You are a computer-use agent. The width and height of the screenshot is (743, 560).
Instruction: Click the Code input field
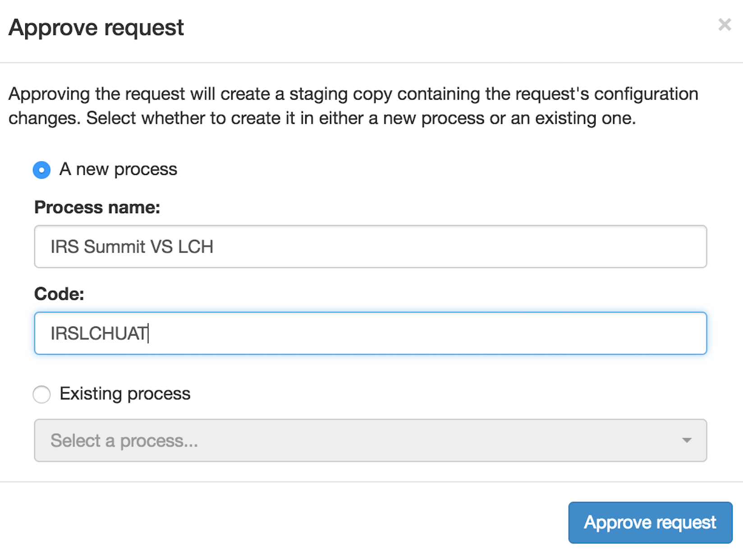click(371, 333)
